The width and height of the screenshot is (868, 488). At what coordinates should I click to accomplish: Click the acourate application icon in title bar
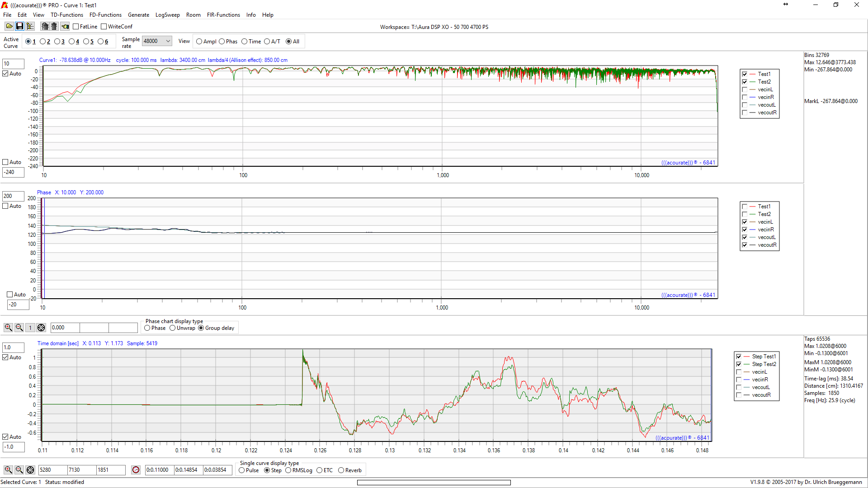click(x=5, y=5)
